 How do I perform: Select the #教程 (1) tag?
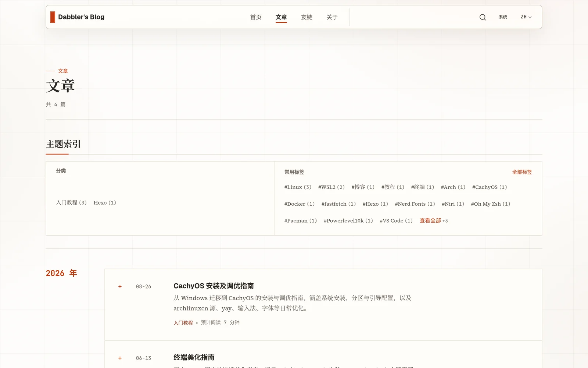click(393, 187)
